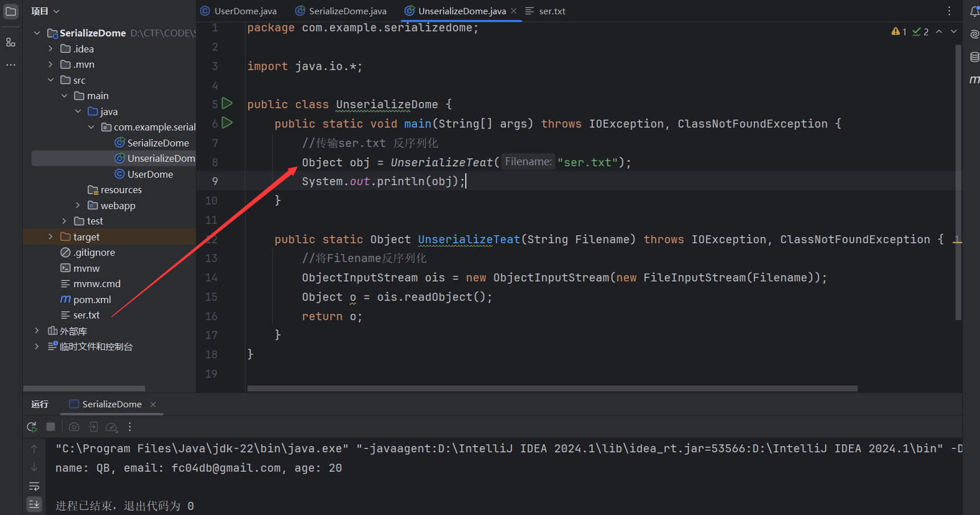980x515 pixels.
Task: Open the profiler speedometer icon
Action: (112, 427)
